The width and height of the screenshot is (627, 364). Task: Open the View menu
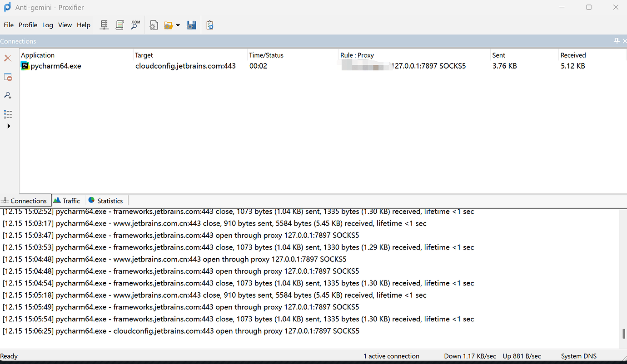coord(65,25)
